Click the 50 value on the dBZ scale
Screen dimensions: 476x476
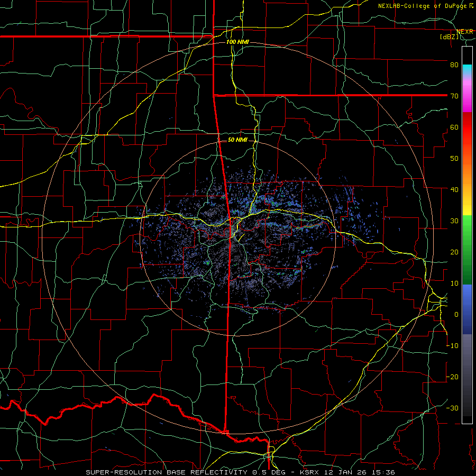coord(454,159)
